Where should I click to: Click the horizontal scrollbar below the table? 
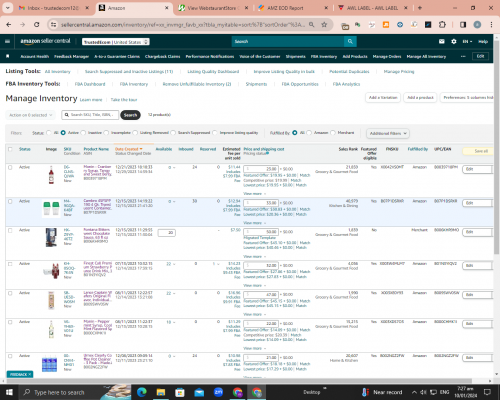pos(238,381)
